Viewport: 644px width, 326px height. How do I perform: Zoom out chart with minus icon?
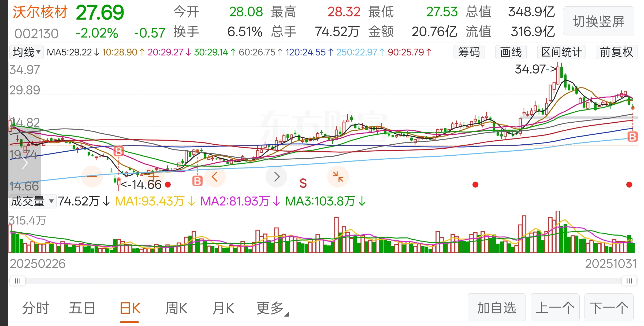point(92,177)
